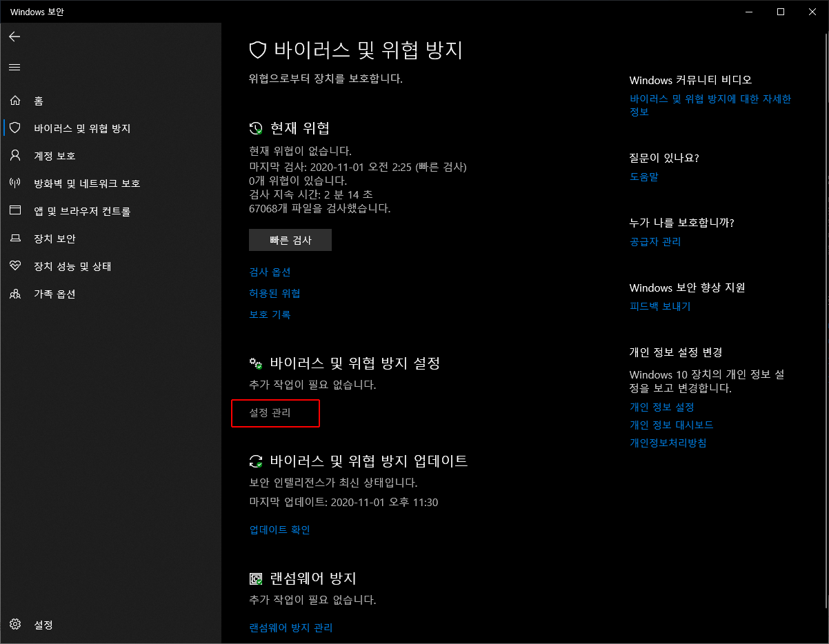
Task: Click the home icon in sidebar
Action: (x=15, y=101)
